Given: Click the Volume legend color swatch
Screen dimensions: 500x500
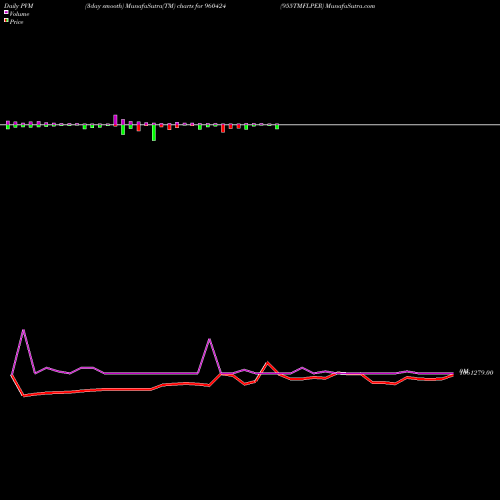Looking at the screenshot, I should pos(6,12).
